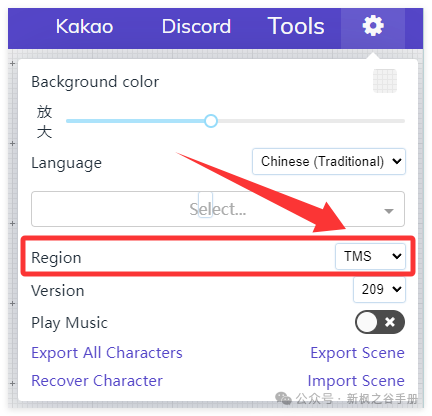Click the X icon on music toggle
Image resolution: width=432 pixels, height=416 pixels.
(390, 322)
